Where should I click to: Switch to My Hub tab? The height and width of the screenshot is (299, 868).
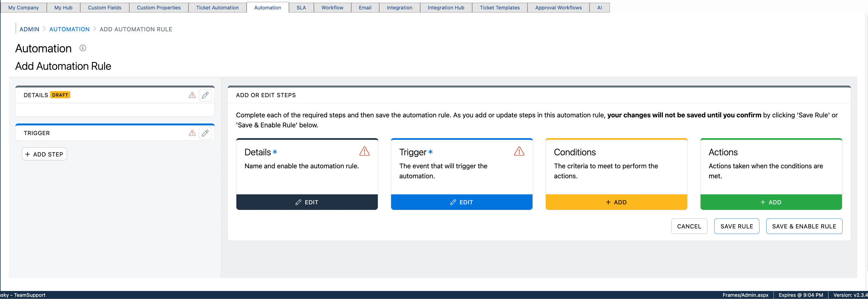[63, 7]
